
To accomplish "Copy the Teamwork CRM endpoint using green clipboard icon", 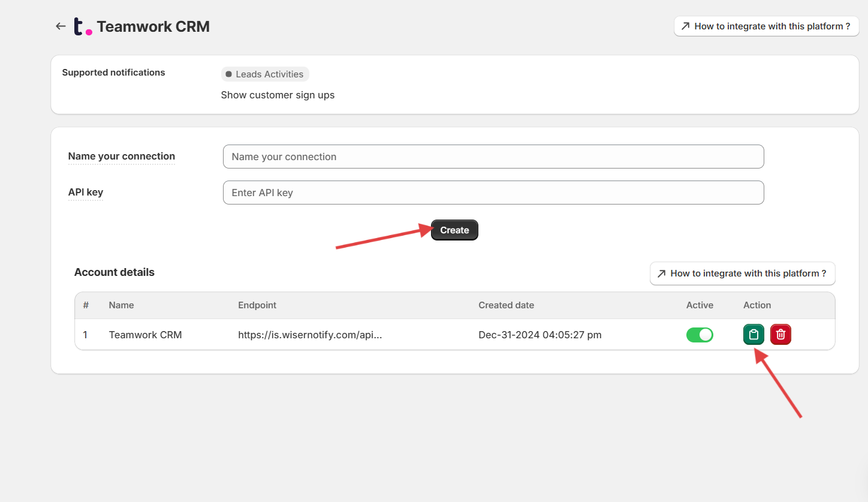I will tap(754, 335).
